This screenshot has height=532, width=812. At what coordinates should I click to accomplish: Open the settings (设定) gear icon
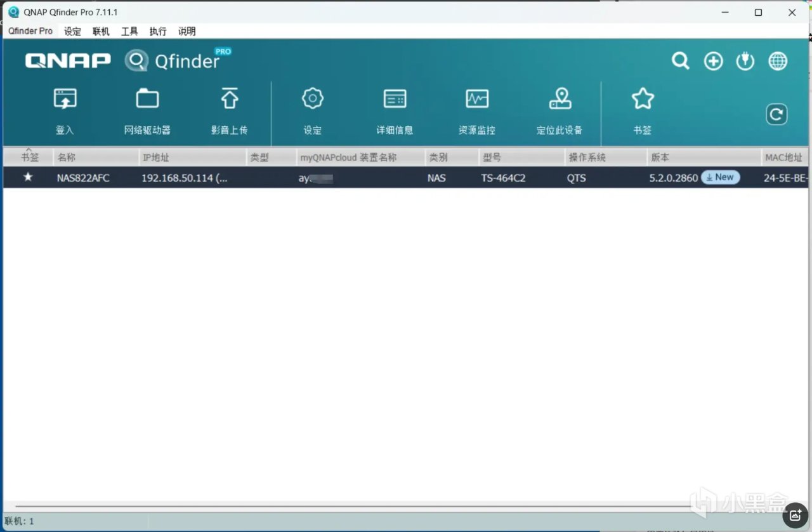[313, 99]
